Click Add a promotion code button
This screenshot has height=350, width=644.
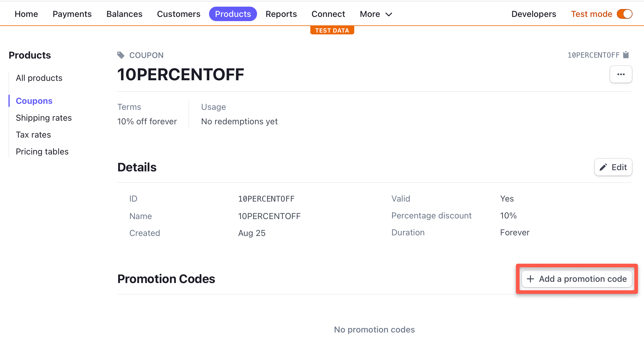(577, 279)
